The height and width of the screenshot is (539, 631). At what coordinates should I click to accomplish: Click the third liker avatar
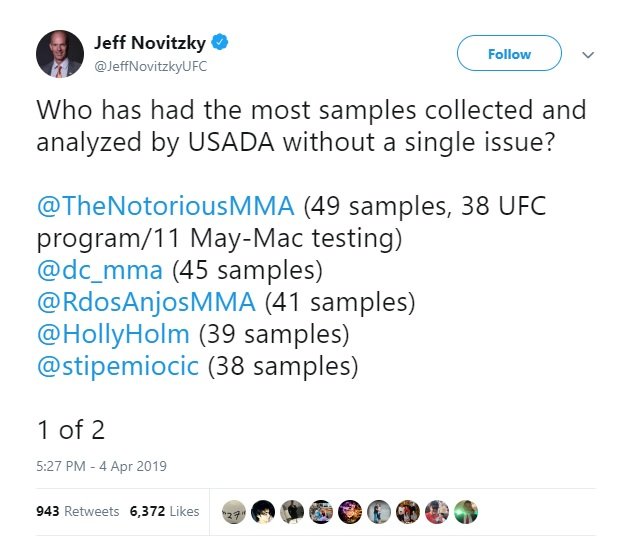[x=292, y=511]
